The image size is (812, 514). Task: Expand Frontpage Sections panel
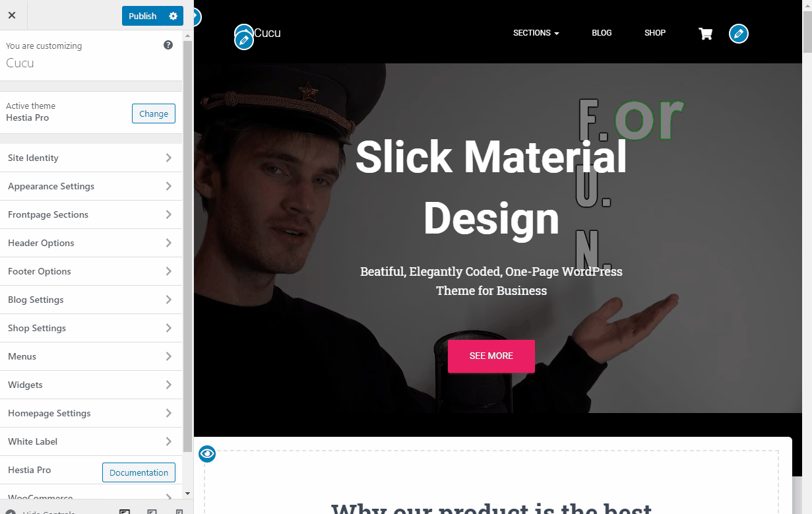coord(91,214)
